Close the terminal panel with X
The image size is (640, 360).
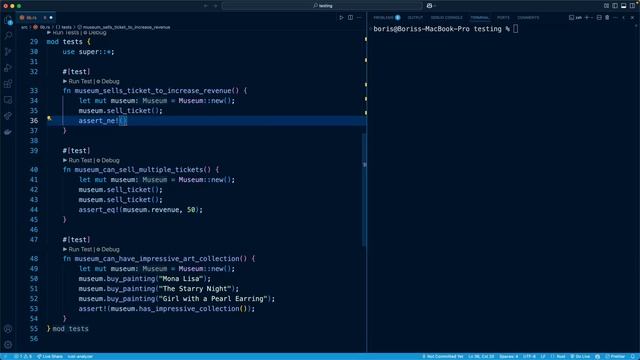pyautogui.click(x=632, y=18)
